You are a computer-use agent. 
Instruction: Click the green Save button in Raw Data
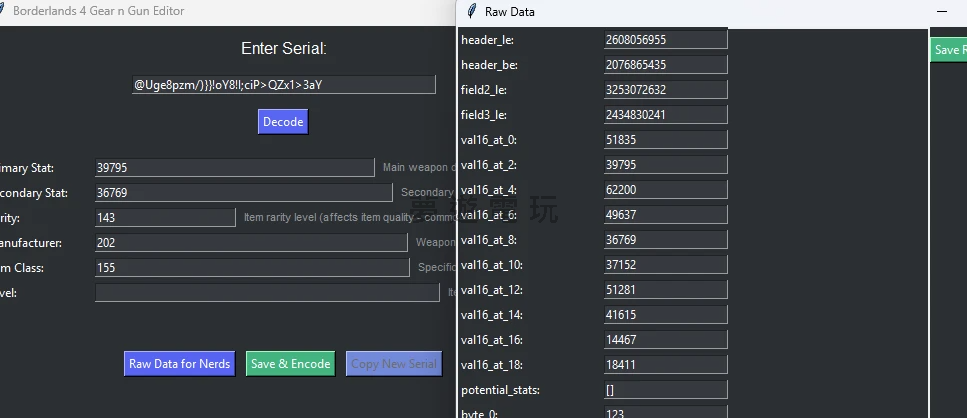948,50
